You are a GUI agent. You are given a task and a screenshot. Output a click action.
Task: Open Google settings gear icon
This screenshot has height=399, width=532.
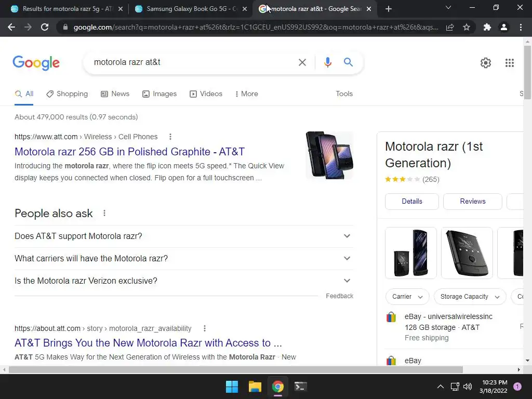click(486, 63)
